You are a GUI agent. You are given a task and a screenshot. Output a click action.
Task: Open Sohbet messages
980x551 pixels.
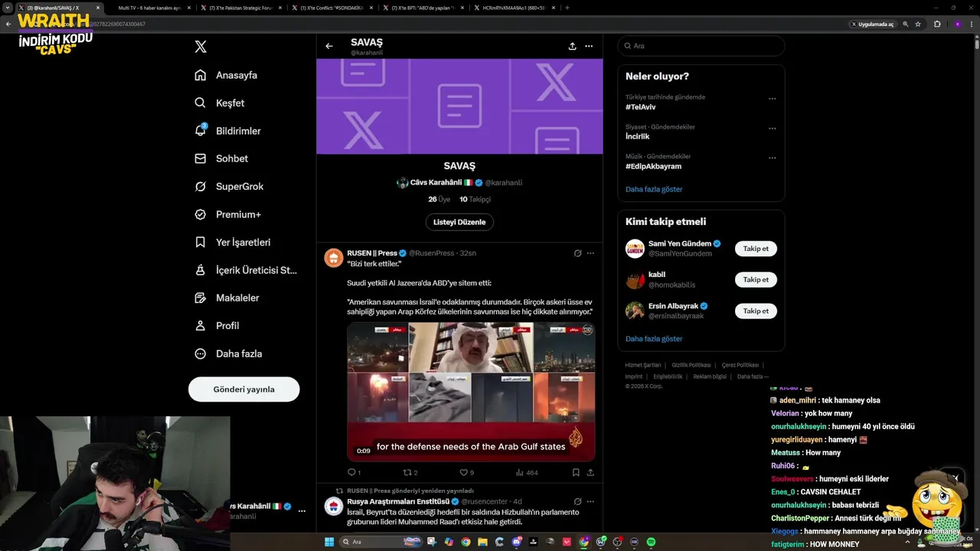click(x=221, y=158)
